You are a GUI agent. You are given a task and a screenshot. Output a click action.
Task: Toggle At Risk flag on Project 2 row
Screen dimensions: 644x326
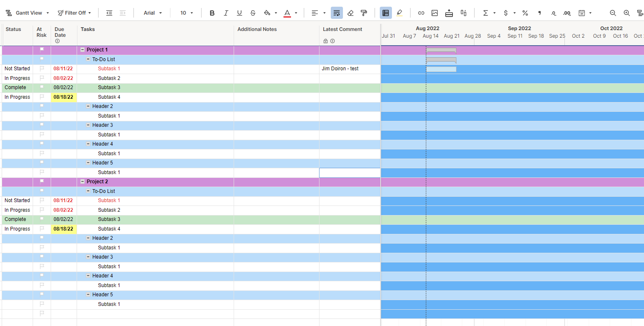(42, 182)
